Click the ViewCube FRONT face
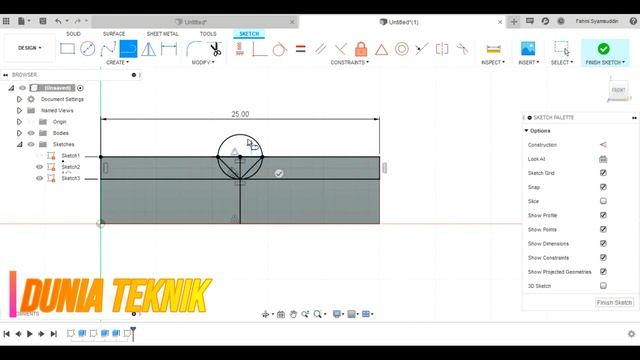The width and height of the screenshot is (640, 360). pyautogui.click(x=618, y=90)
